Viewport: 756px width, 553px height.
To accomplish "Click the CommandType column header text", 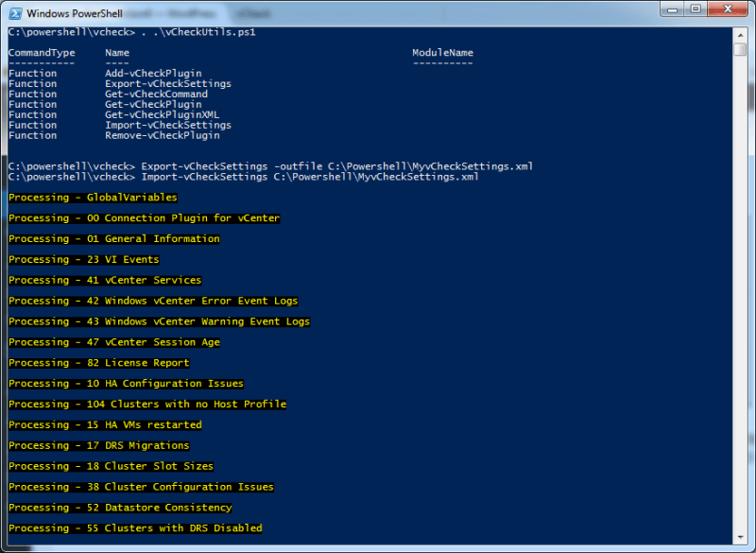I will click(x=42, y=52).
